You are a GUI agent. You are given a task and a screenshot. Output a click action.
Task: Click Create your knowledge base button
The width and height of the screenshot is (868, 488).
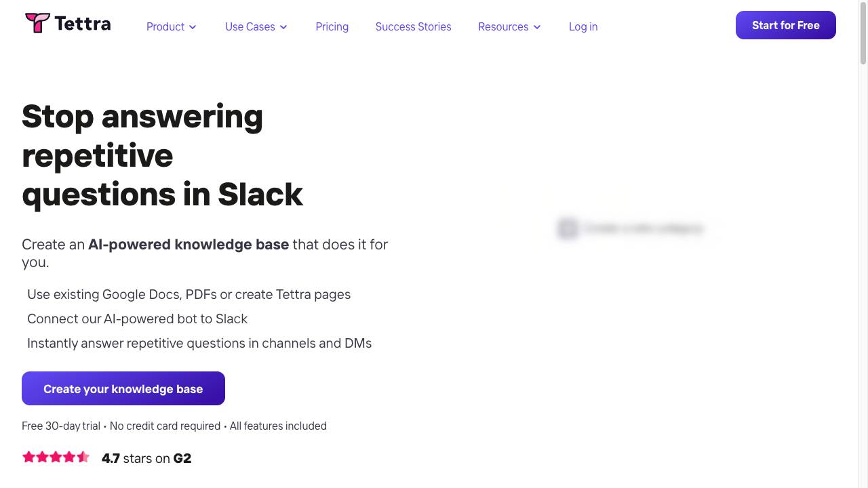(123, 388)
